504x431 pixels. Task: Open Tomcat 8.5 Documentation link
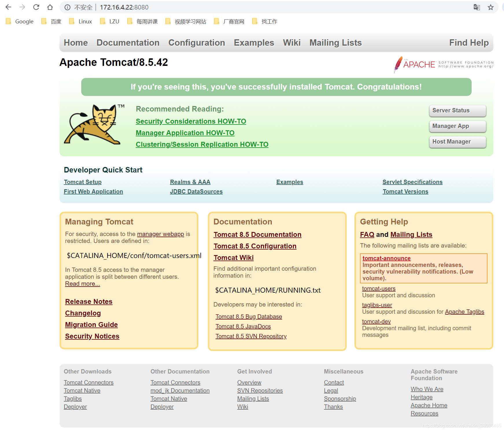(x=257, y=235)
